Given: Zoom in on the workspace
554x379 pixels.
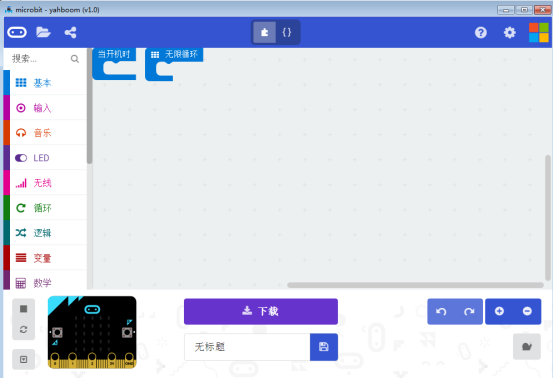Looking at the screenshot, I should [499, 311].
